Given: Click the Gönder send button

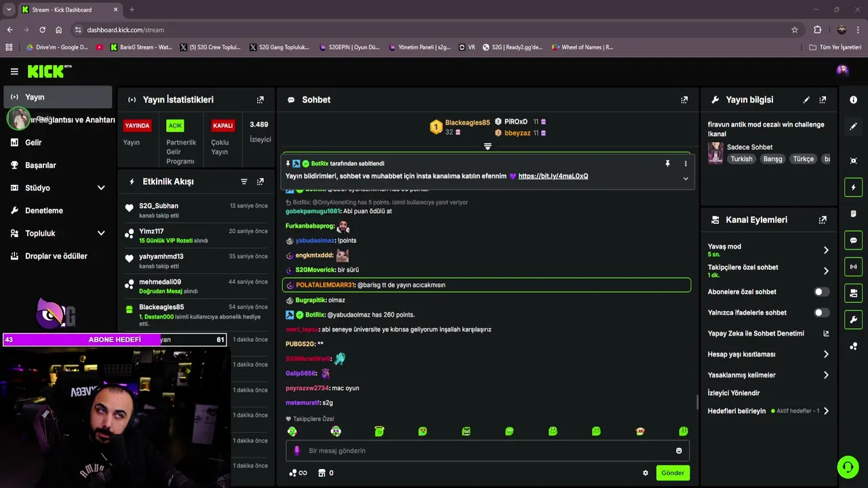Looking at the screenshot, I should pyautogui.click(x=673, y=473).
